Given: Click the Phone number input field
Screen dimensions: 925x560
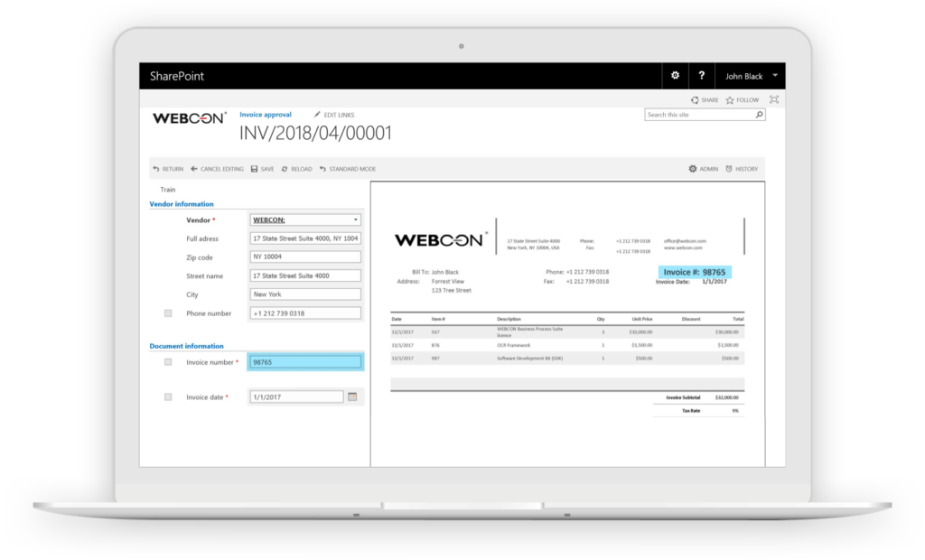Looking at the screenshot, I should (x=305, y=313).
